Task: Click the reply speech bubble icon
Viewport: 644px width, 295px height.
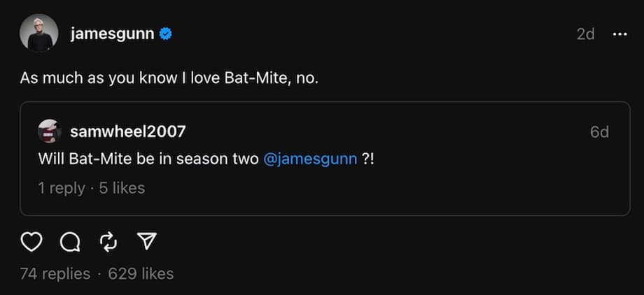Action: 69,242
